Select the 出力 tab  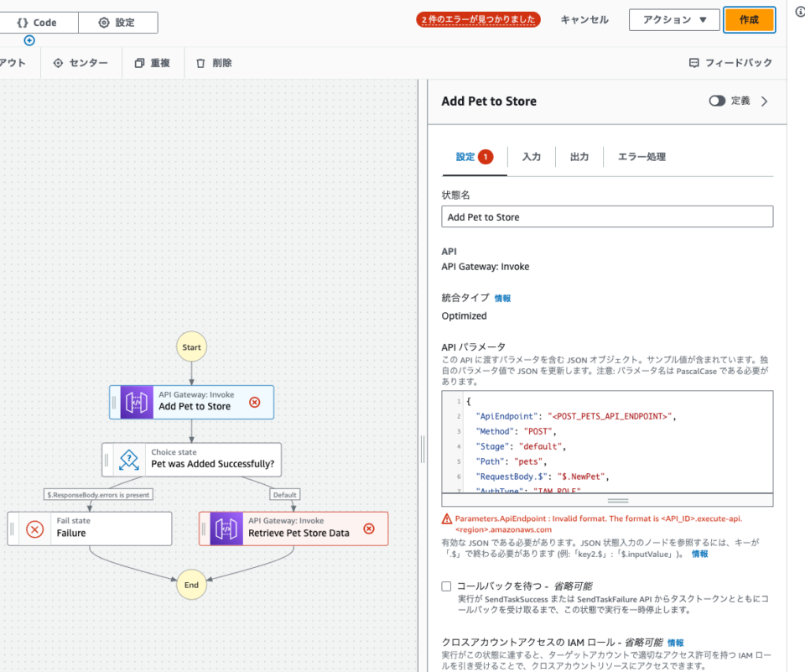[x=579, y=157]
